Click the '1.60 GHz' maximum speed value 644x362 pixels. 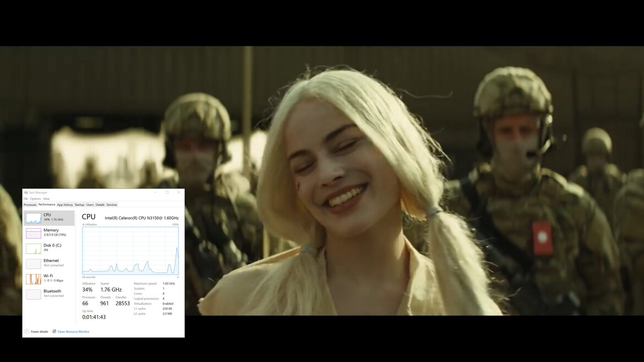point(169,284)
